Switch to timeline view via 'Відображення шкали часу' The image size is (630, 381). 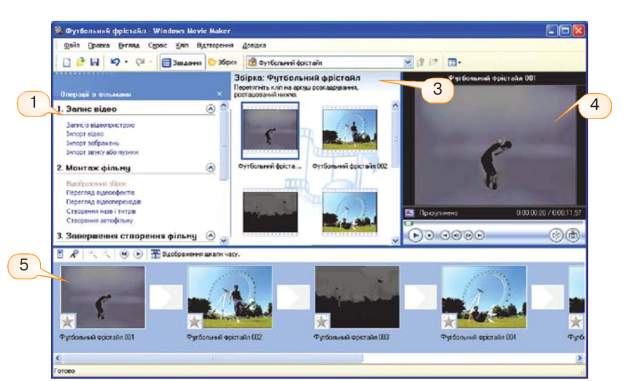pyautogui.click(x=195, y=254)
